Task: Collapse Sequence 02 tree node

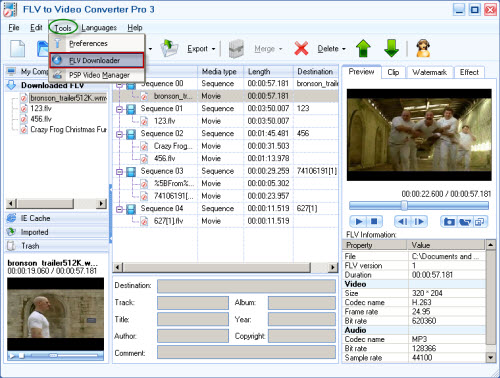Action: pyautogui.click(x=119, y=134)
